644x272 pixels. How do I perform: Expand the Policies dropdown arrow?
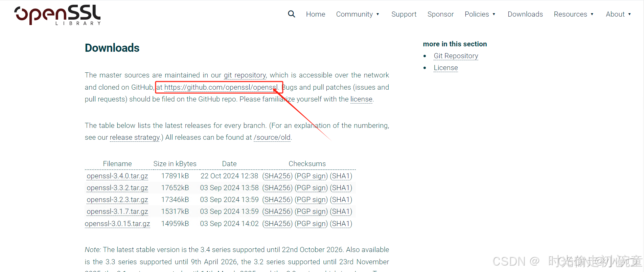[x=494, y=14]
